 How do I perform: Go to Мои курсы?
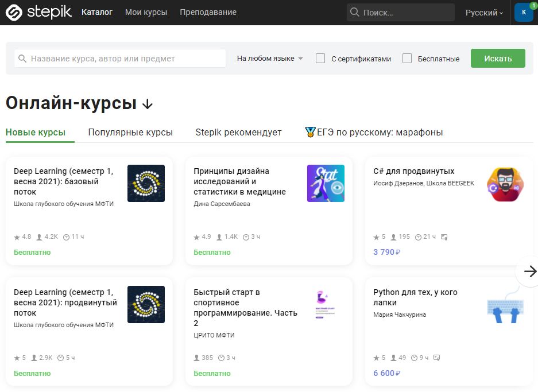pos(146,13)
